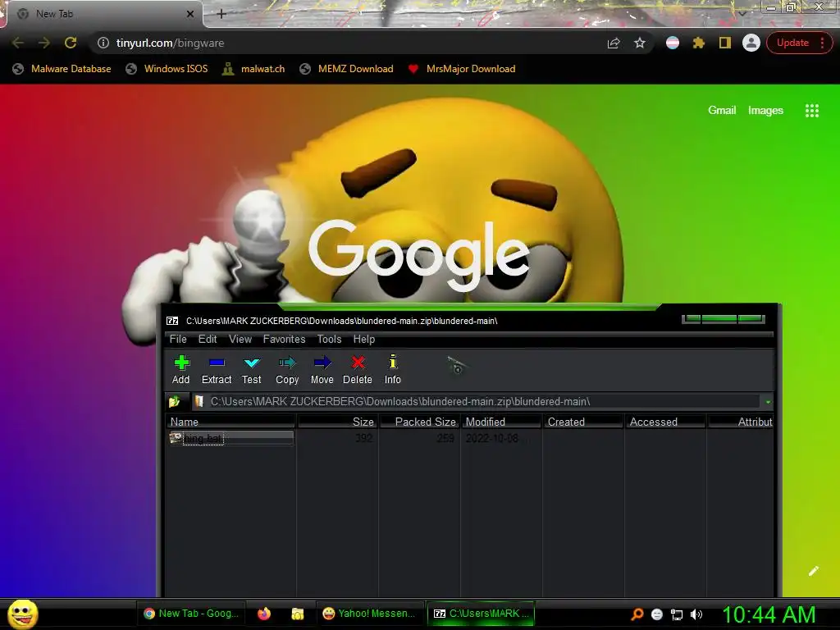
Task: Open the Google apps grid
Action: [812, 111]
